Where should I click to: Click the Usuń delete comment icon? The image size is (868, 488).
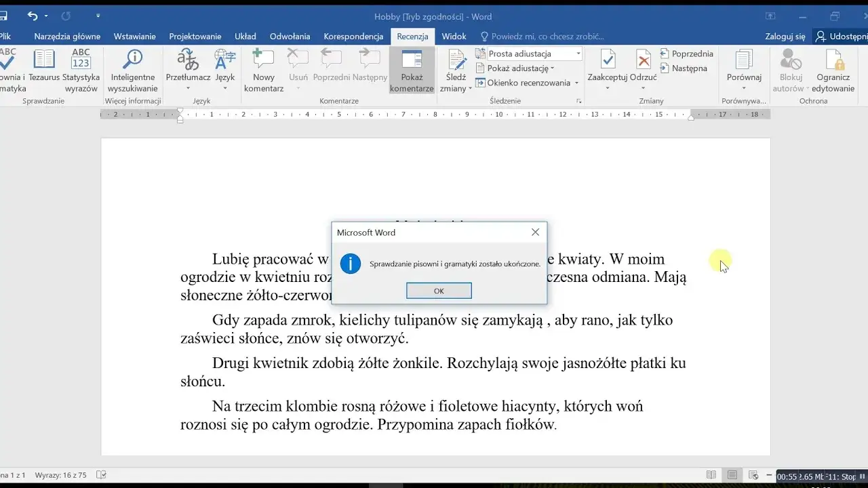pos(298,59)
